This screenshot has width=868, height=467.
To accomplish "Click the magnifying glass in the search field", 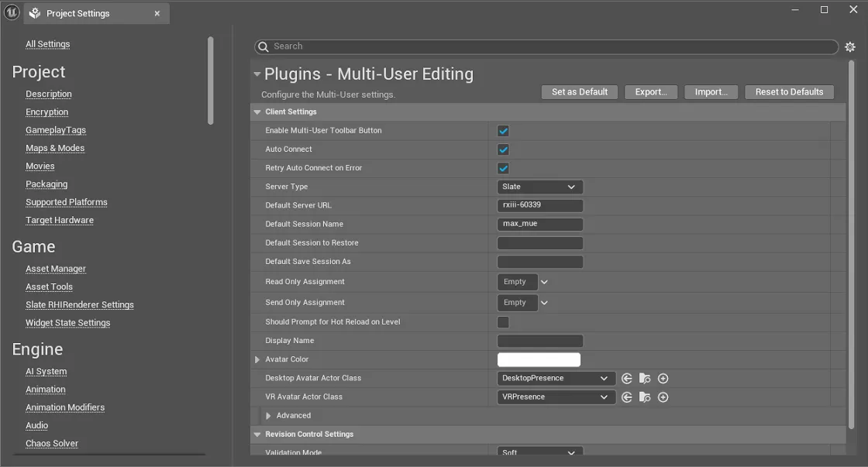I will 264,46.
